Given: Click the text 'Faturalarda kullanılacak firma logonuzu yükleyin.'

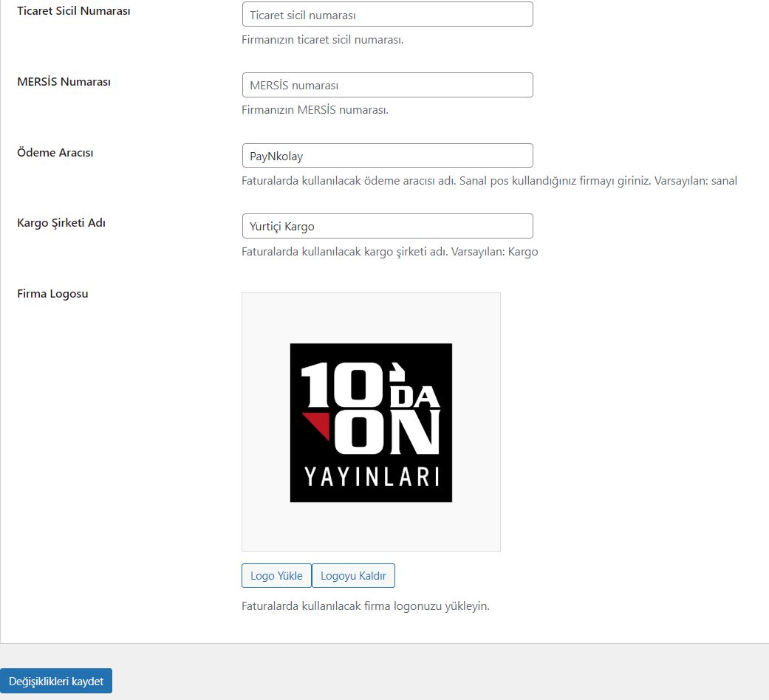Looking at the screenshot, I should [366, 606].
